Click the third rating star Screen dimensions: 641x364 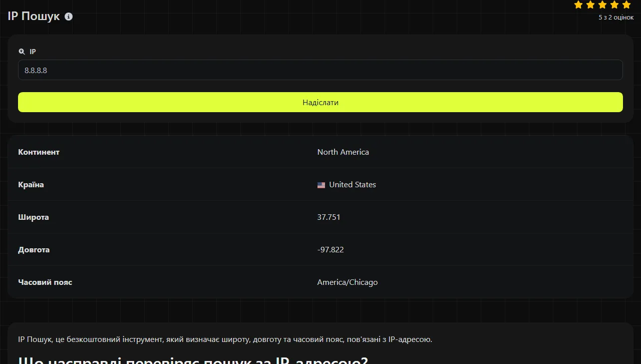[x=602, y=5]
